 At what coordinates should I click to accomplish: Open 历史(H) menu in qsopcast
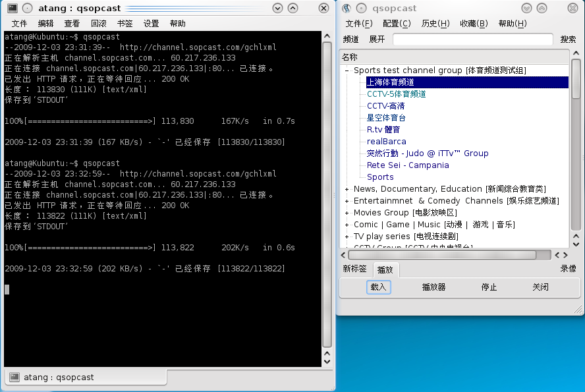click(x=435, y=24)
